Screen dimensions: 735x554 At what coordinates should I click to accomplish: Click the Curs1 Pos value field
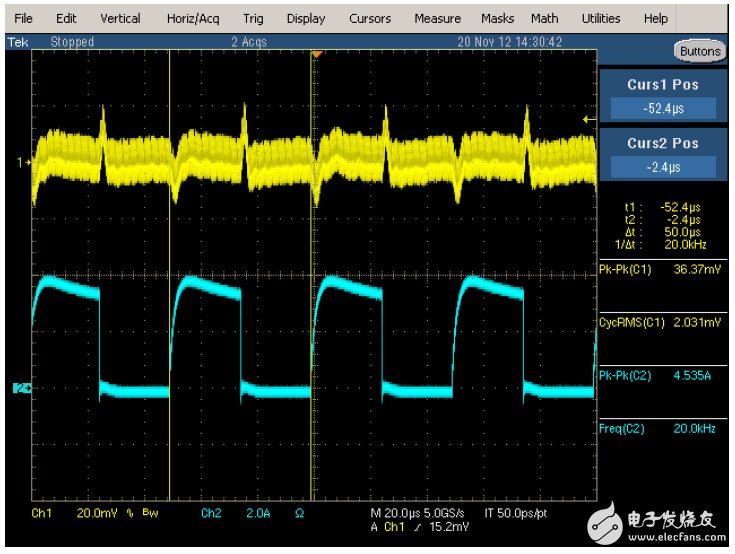pyautogui.click(x=664, y=108)
